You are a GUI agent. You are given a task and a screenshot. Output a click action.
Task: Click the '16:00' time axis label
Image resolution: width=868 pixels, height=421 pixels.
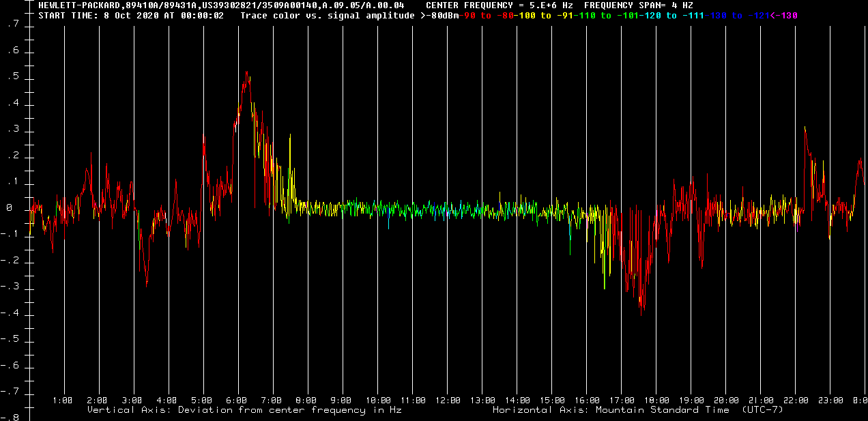pos(587,401)
